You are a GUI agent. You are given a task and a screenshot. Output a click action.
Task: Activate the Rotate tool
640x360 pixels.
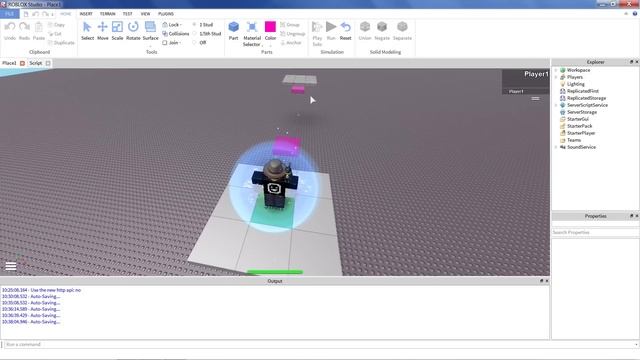click(133, 31)
